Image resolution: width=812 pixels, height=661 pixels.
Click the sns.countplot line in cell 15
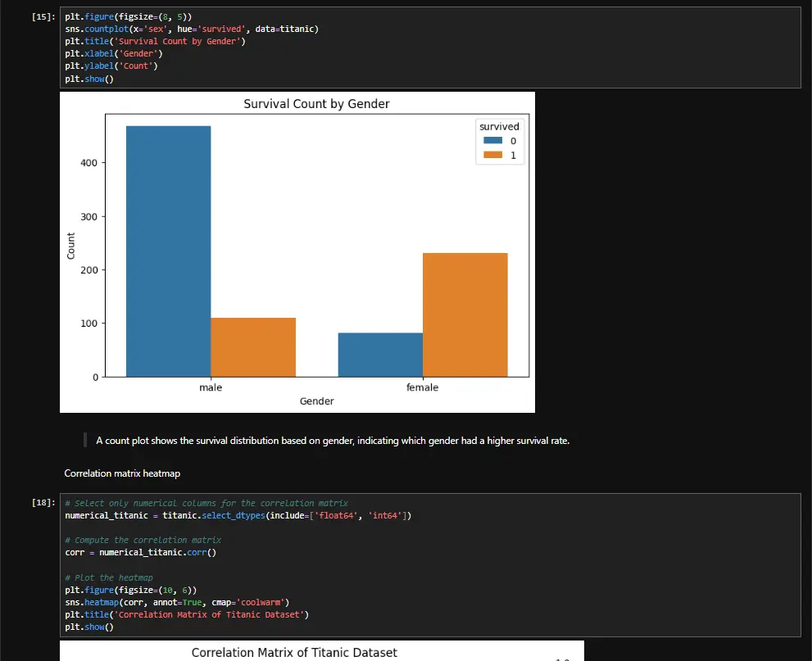(x=192, y=29)
